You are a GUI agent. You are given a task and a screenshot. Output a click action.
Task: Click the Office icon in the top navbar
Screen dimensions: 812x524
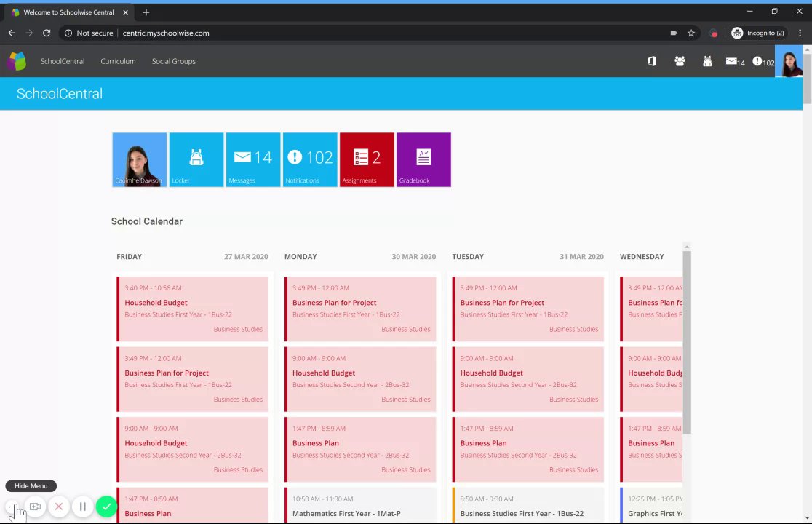(652, 61)
